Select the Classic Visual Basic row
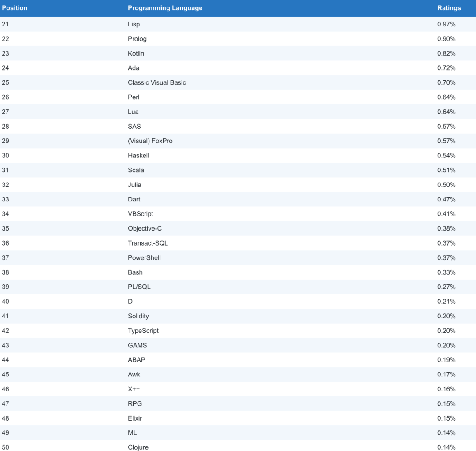The image size is (476, 451). [238, 82]
